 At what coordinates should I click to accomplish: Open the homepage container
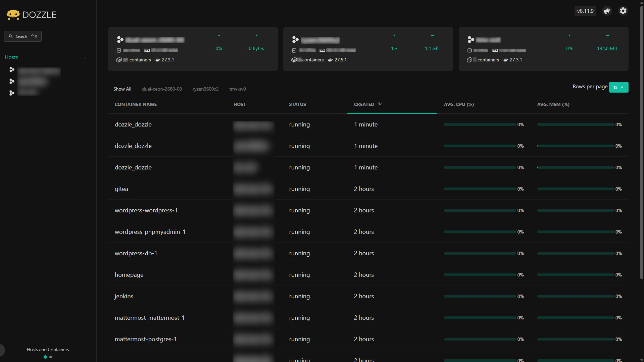tap(129, 275)
